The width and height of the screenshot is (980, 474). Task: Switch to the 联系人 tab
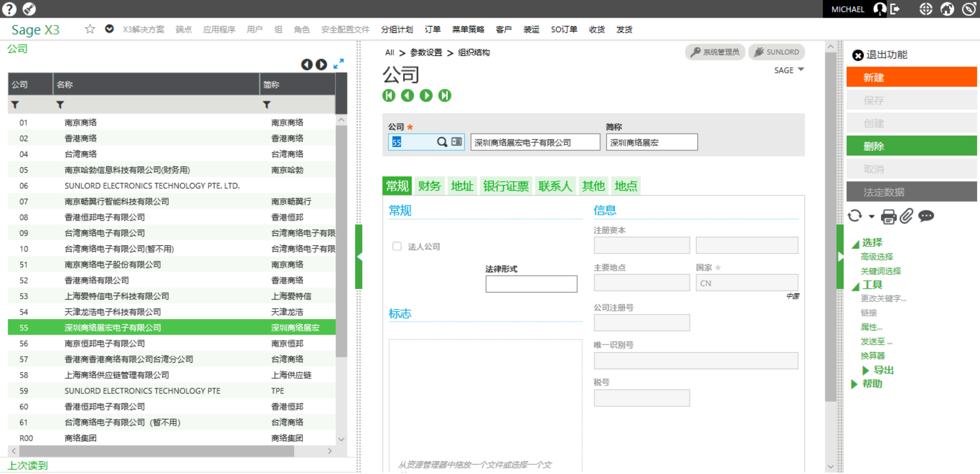pos(555,186)
